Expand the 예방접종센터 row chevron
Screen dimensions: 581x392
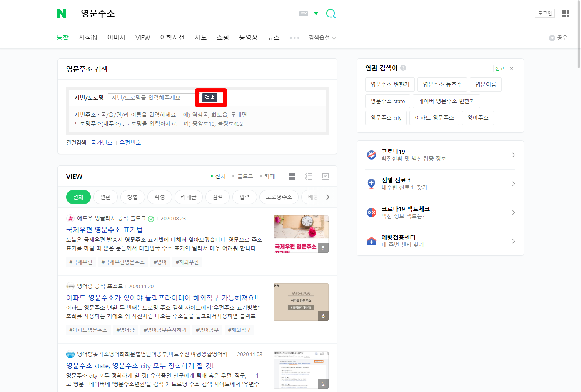[x=514, y=241]
